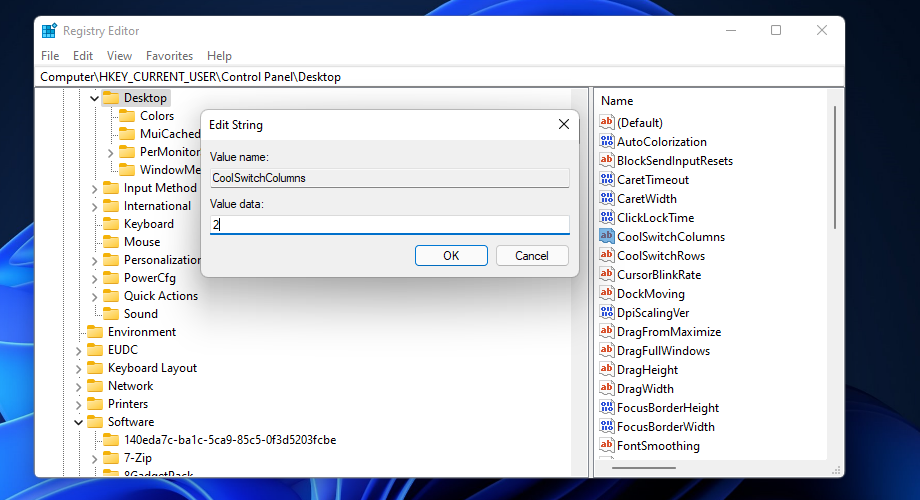Close the Edit String dialog
Screen dimensions: 920x500
tap(564, 124)
